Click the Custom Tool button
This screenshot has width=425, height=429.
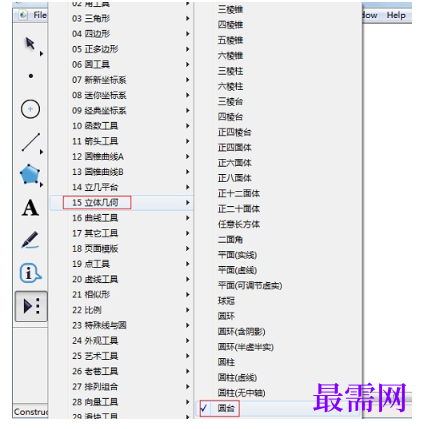pos(31,306)
